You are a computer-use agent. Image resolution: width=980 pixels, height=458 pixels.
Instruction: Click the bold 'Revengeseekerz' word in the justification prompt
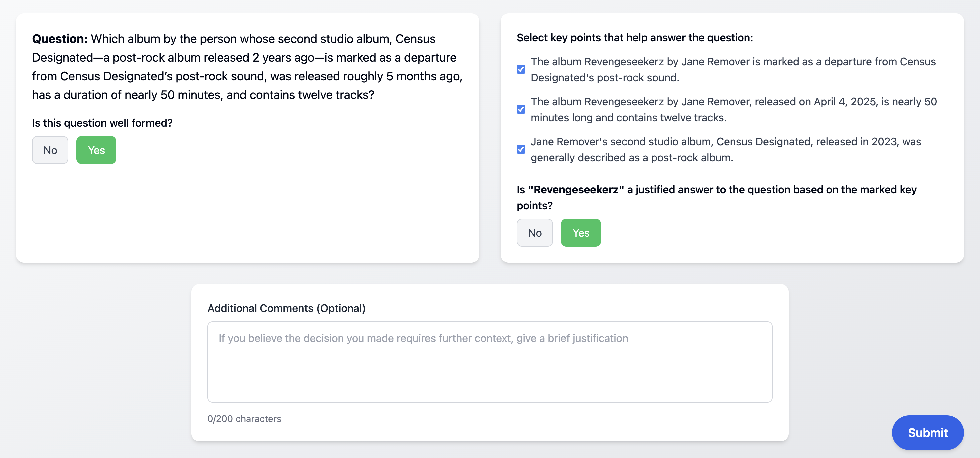click(x=576, y=189)
